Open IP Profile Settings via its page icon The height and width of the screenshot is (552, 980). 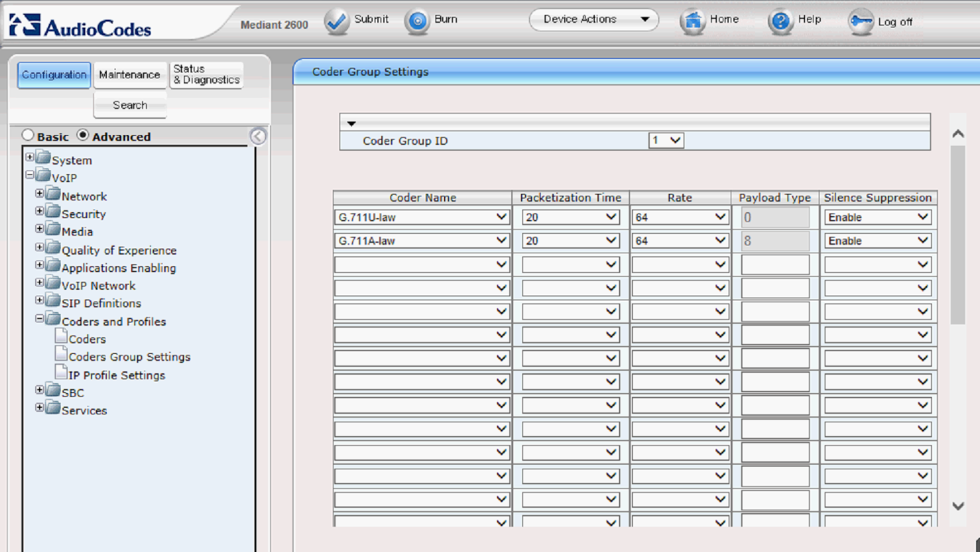(x=60, y=371)
